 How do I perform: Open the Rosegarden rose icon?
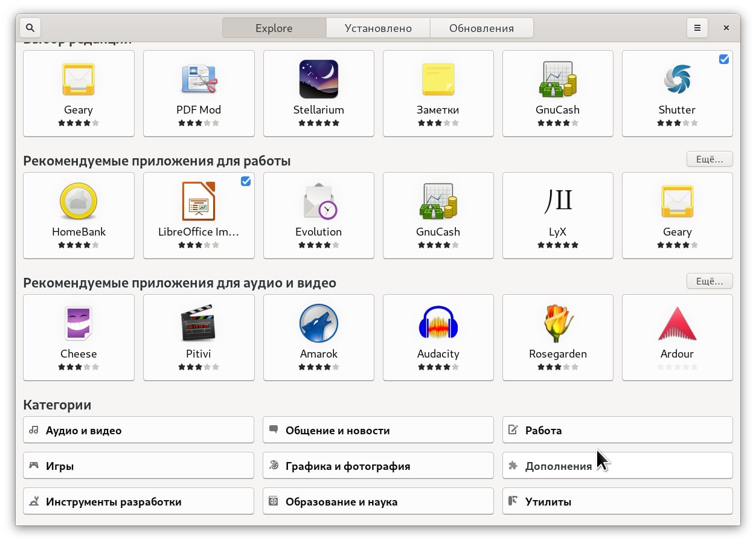(558, 323)
